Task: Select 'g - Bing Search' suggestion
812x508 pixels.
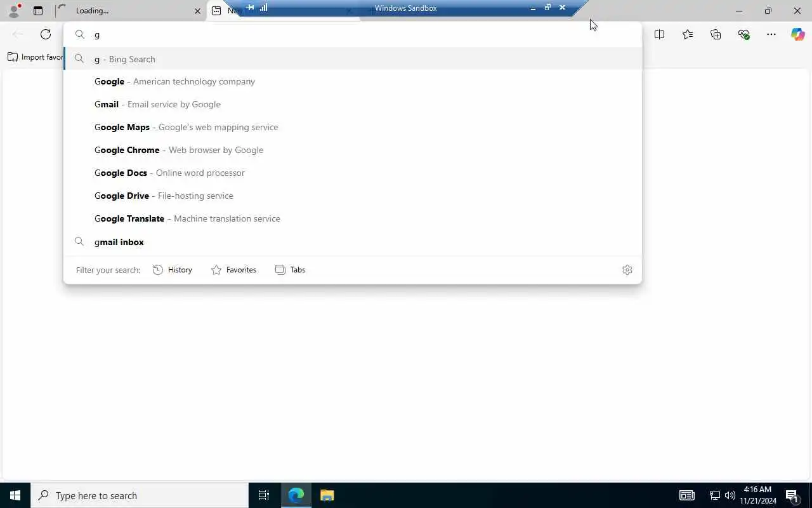Action: (353, 59)
